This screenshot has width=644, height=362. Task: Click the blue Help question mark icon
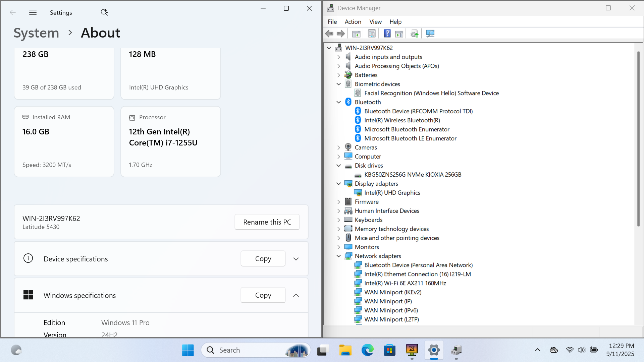click(387, 34)
